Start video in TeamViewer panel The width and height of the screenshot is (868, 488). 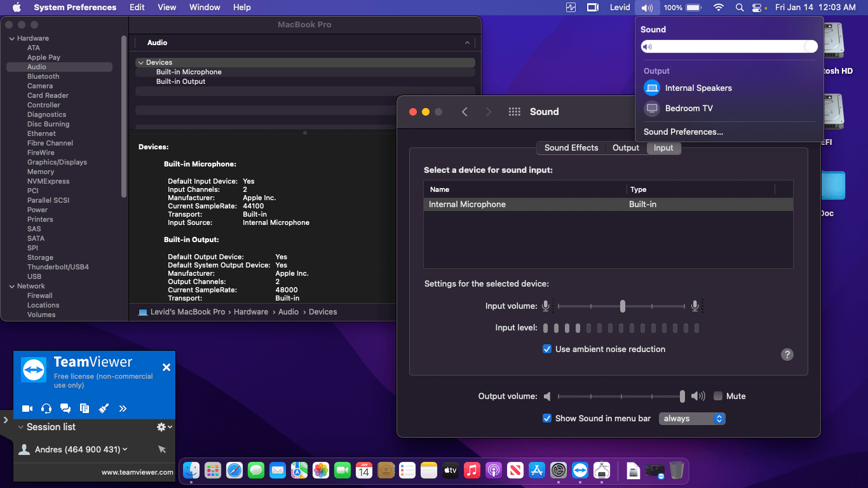click(x=27, y=409)
